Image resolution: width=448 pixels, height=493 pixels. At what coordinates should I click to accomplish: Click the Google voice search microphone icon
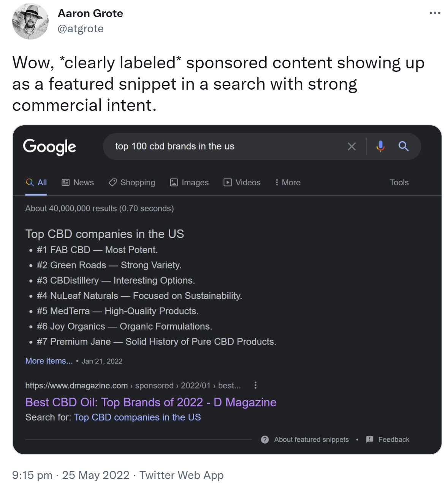[x=380, y=146]
